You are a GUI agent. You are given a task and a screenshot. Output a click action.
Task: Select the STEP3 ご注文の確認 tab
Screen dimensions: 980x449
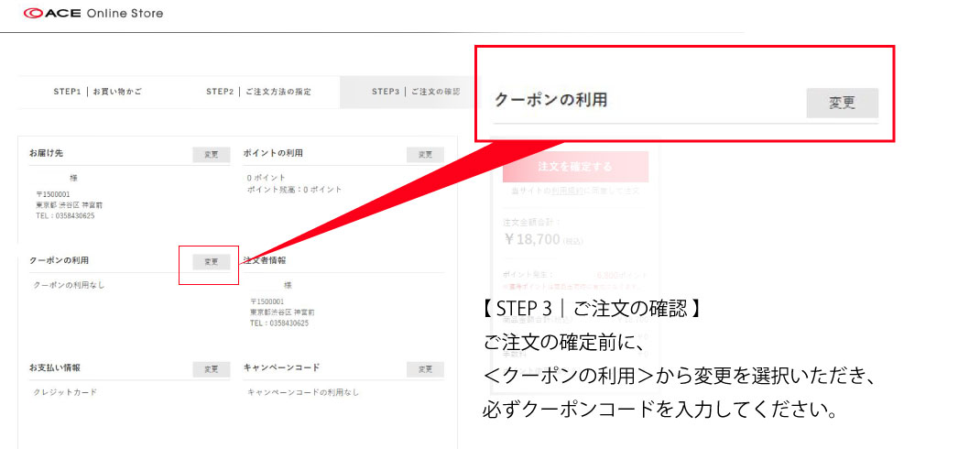click(415, 92)
